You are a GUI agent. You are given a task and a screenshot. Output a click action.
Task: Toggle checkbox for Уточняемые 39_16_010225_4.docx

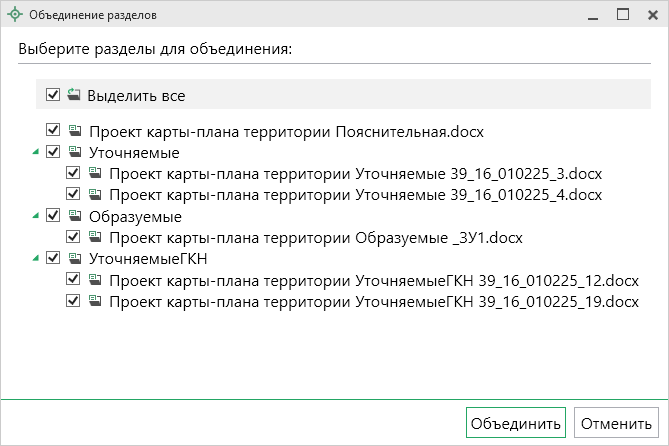[73, 194]
